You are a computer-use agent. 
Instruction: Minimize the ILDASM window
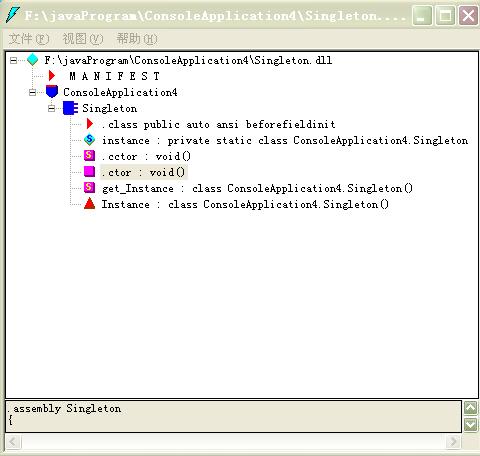(x=422, y=15)
